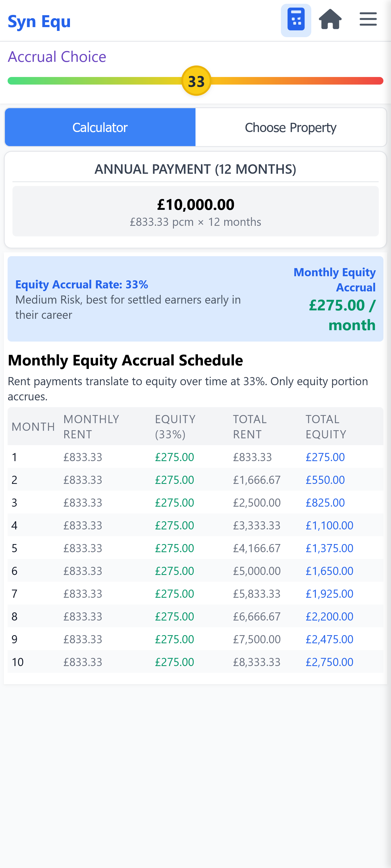The height and width of the screenshot is (868, 391).
Task: Click the green end of accrual slider
Action: click(x=14, y=81)
